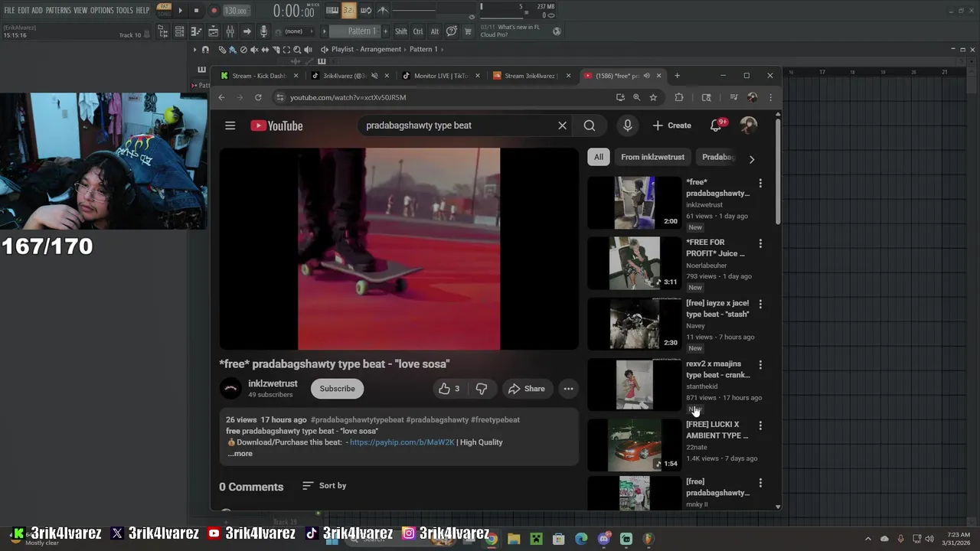
Task: Select the From inklzwetrust filter chip
Action: coord(652,157)
